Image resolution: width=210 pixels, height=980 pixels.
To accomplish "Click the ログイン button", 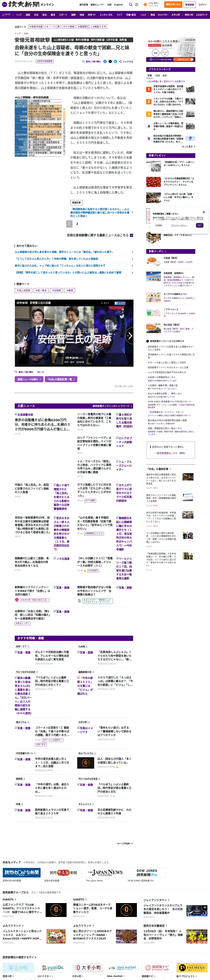I will coord(202,5).
